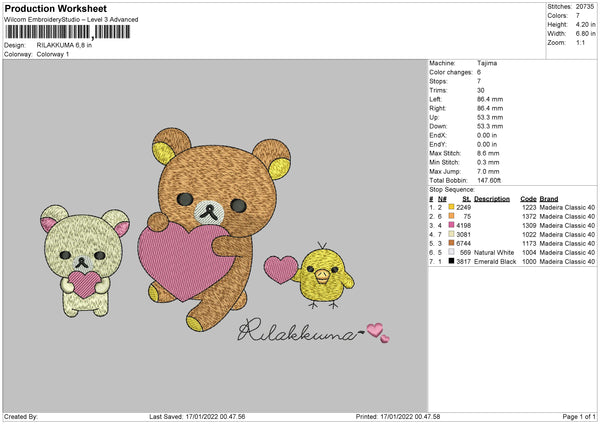Viewport: 600px width, 424px height.
Task: Click the Max Jump value 7.0 mm
Action: [488, 171]
